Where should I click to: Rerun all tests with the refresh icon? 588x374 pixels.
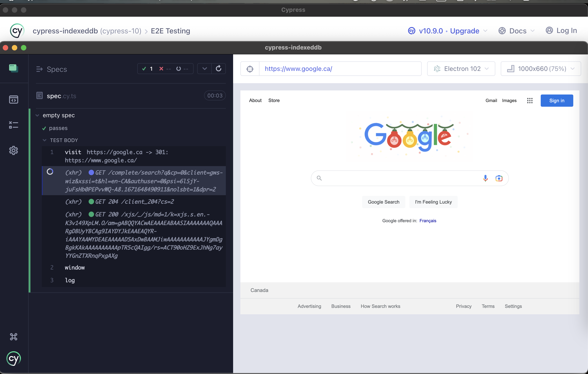(219, 69)
